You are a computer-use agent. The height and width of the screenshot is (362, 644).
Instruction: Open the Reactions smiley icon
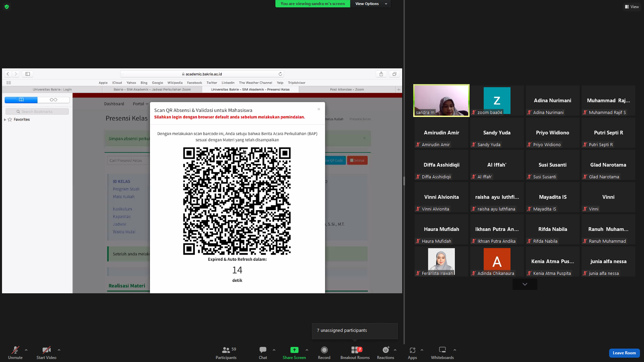[x=386, y=350]
